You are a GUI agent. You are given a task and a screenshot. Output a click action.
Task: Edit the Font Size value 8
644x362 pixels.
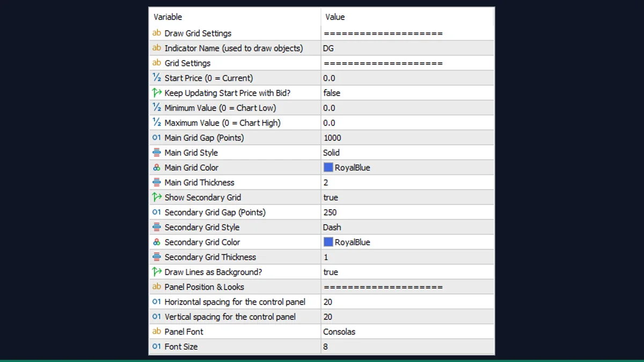[407, 346]
